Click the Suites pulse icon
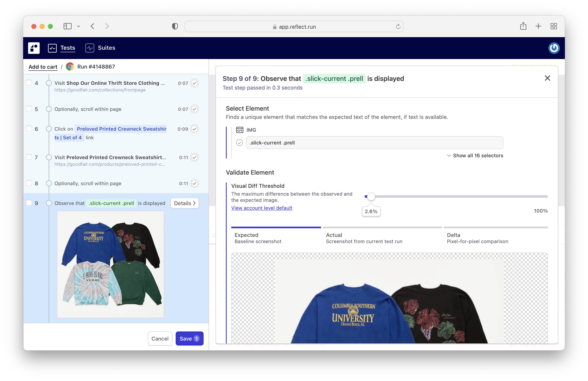The image size is (588, 381). (89, 48)
